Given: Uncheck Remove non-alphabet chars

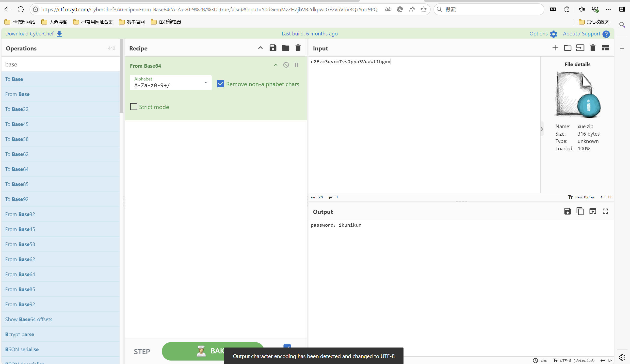Looking at the screenshot, I should [221, 84].
